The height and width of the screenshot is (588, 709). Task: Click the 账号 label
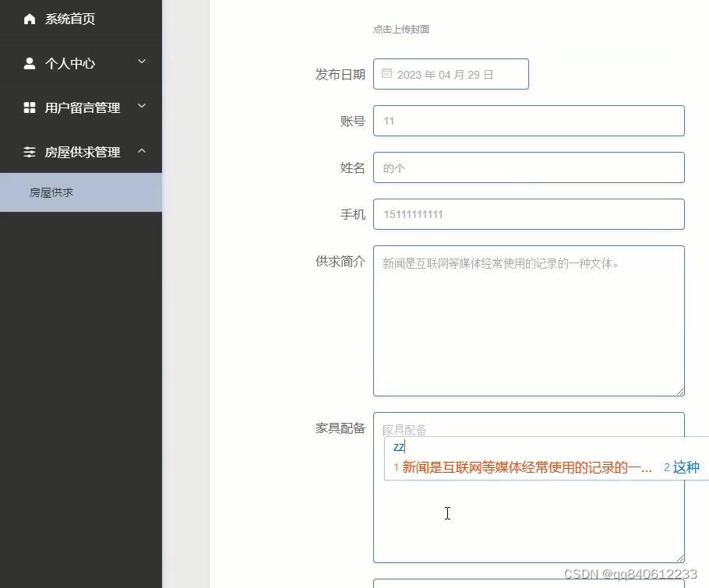click(x=353, y=121)
